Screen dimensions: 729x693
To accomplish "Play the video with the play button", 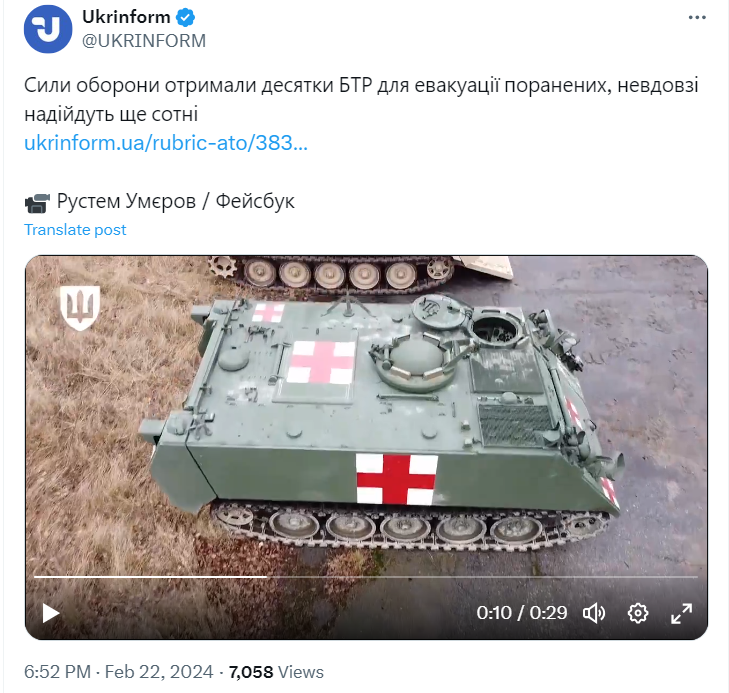I will click(x=51, y=613).
